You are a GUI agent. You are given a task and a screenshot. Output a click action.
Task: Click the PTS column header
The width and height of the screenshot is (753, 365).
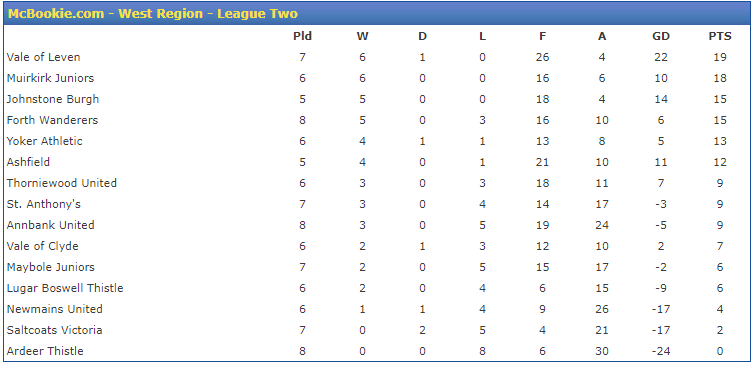[720, 36]
